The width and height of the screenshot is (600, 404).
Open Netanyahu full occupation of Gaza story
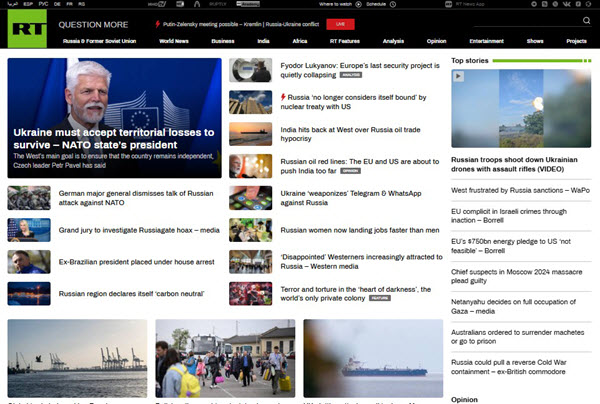(x=513, y=306)
